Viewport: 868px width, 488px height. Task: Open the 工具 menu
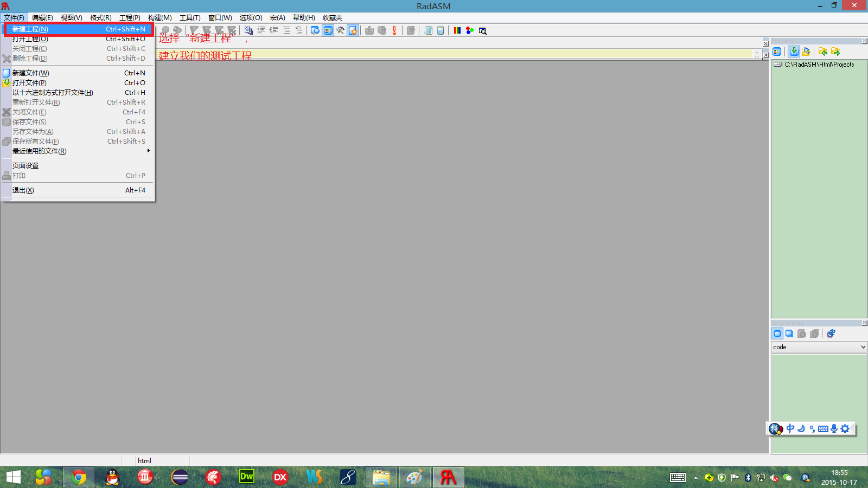[x=190, y=18]
